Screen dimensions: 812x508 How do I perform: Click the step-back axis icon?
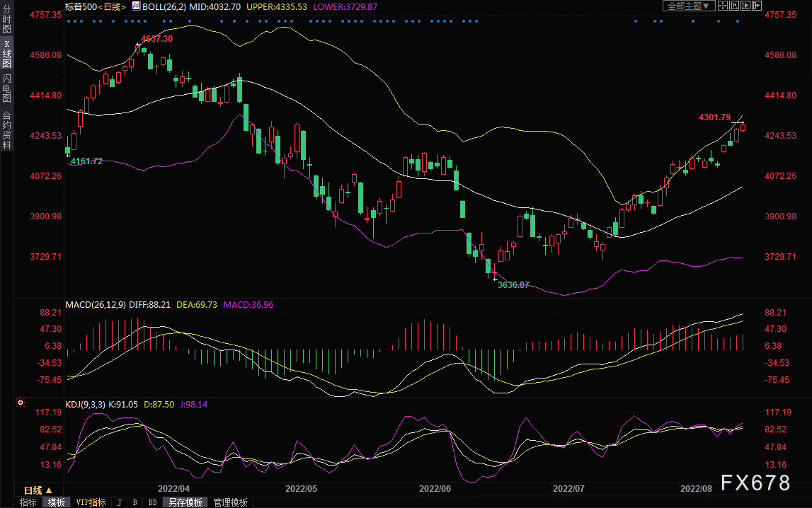pyautogui.click(x=734, y=6)
